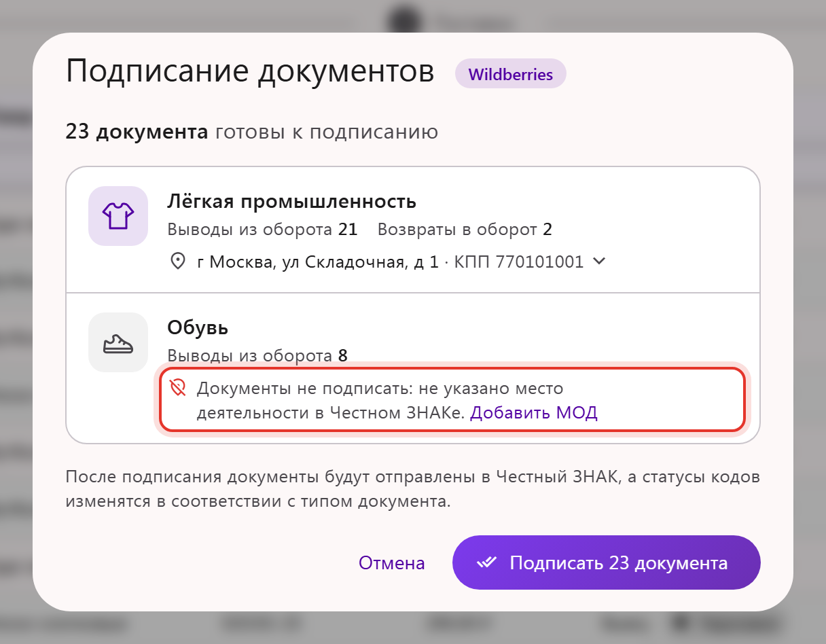Screen dimensions: 826x644
Task: Click the Выводы из оборота 21 text
Action: (262, 230)
